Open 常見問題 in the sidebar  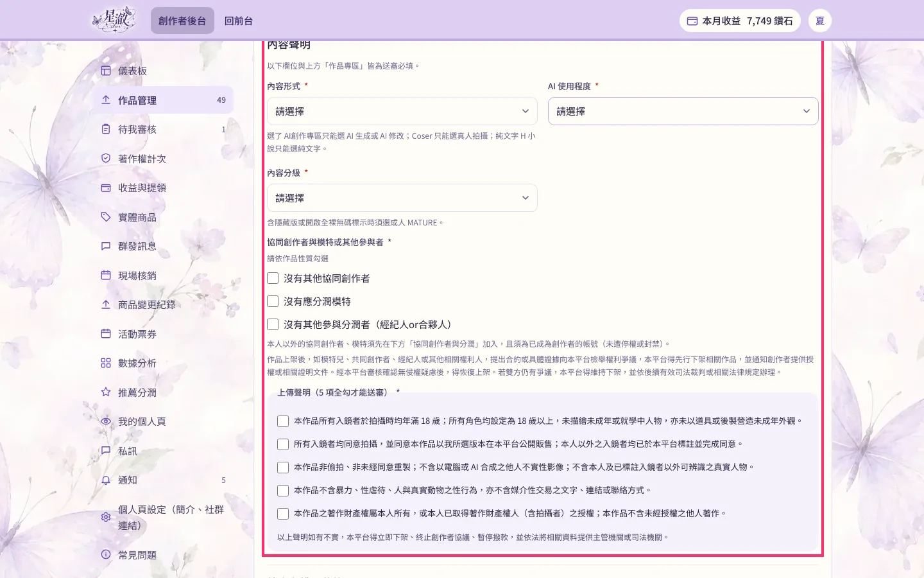click(x=163, y=554)
